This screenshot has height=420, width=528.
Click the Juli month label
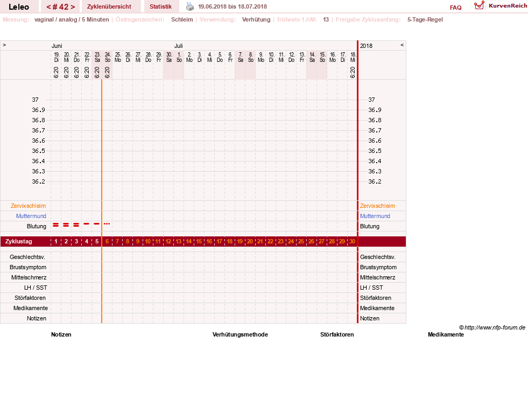179,46
